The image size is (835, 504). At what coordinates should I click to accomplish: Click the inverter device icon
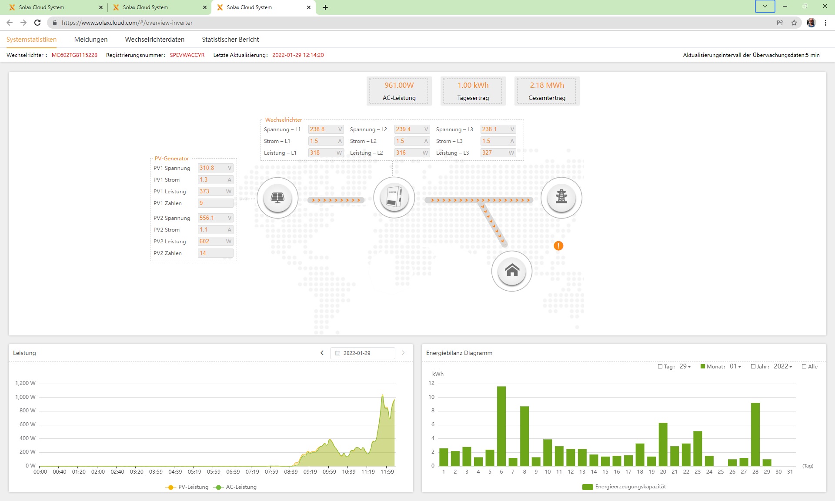pyautogui.click(x=394, y=198)
